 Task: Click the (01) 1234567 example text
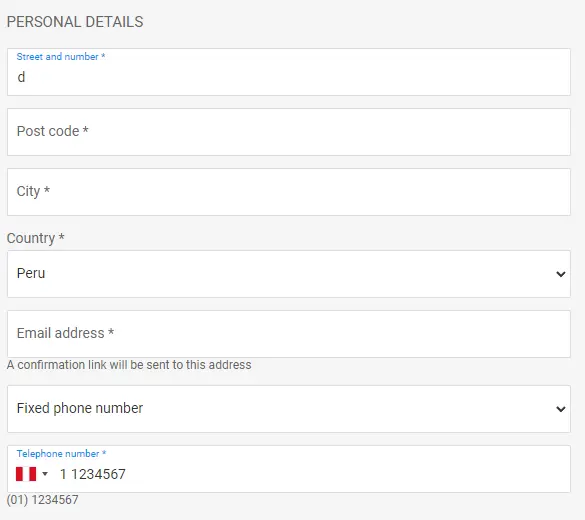[43, 500]
